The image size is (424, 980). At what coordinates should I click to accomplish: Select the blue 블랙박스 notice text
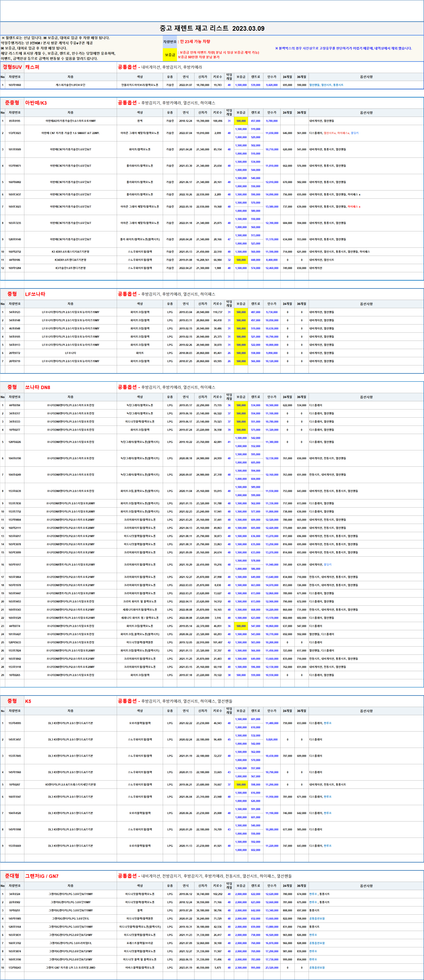point(343,48)
